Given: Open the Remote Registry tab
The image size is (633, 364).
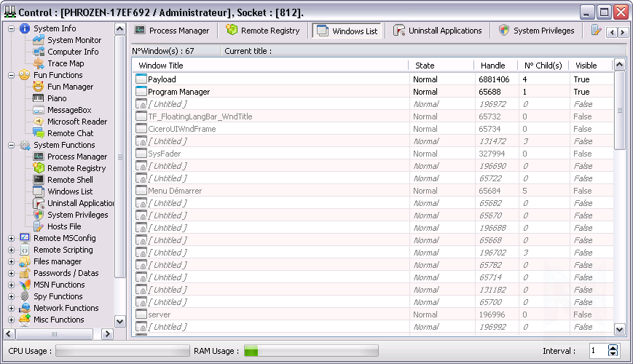Looking at the screenshot, I should point(263,31).
